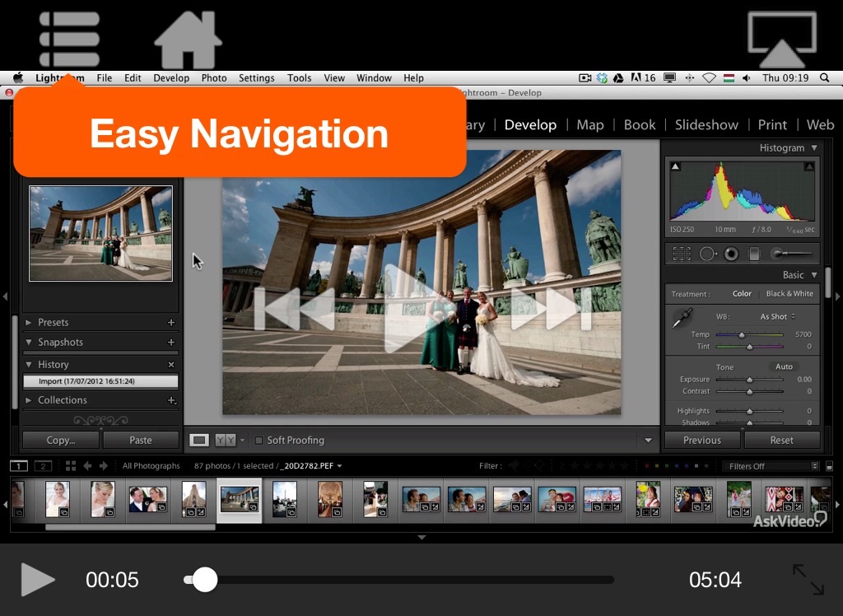Tap the AirPlay screen mirroring icon

coord(781,39)
